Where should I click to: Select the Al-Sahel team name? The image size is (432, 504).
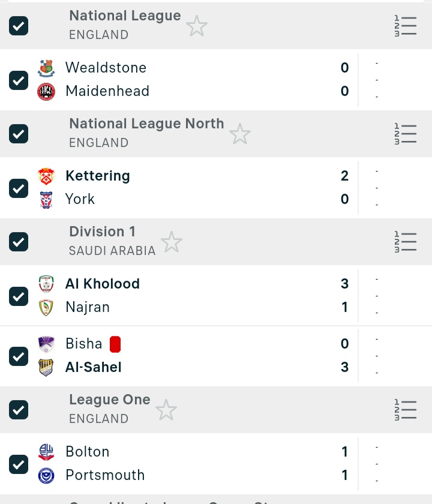[x=94, y=367]
